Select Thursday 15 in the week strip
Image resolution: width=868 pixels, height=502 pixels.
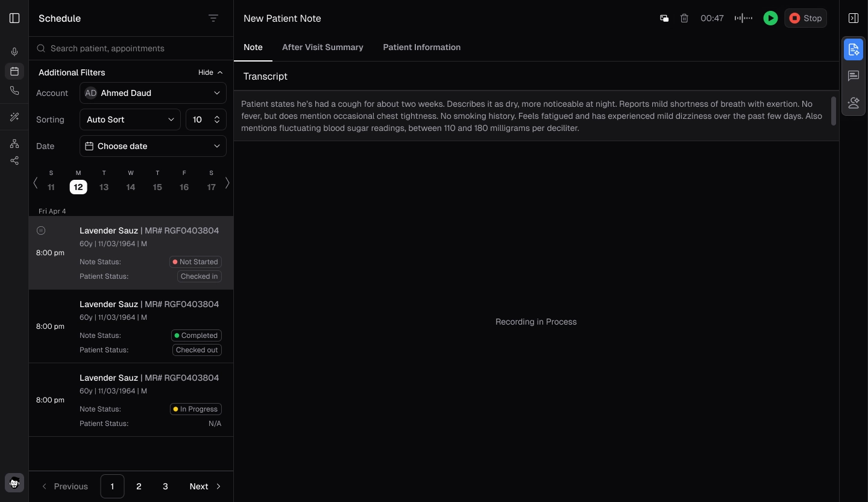[157, 182]
